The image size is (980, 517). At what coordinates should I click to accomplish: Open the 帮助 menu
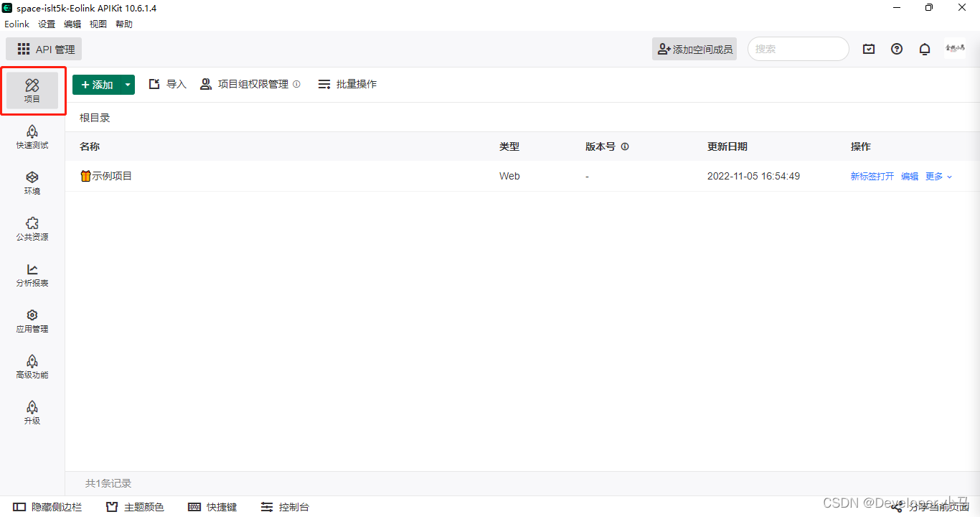(x=124, y=24)
